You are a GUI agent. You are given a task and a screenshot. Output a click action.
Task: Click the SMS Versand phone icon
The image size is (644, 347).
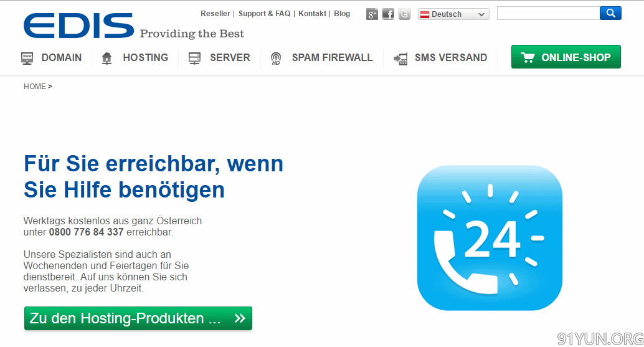point(400,59)
